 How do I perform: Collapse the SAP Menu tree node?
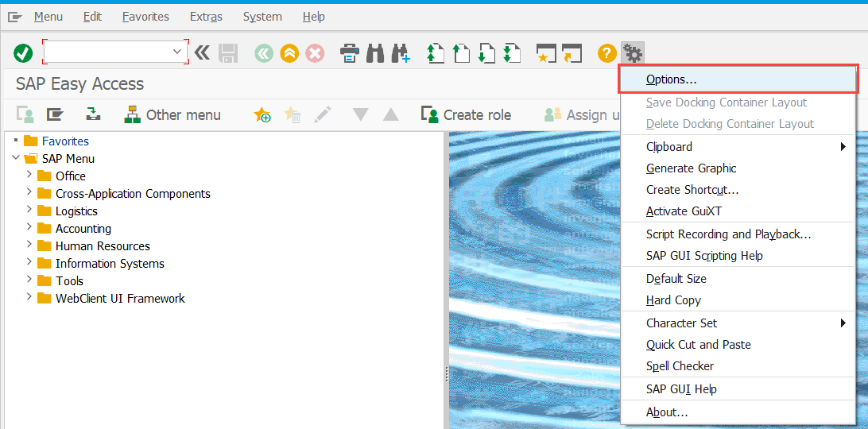pyautogui.click(x=16, y=158)
